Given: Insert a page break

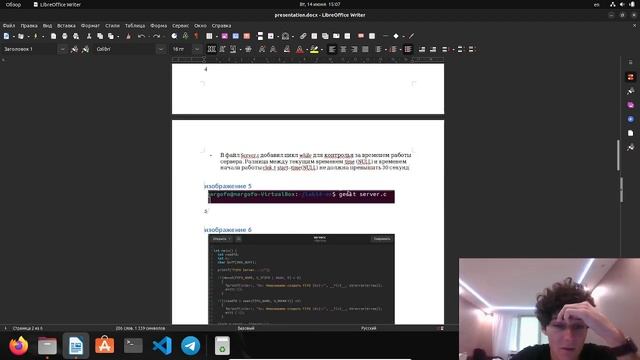Looking at the screenshot, I should click(x=260, y=36).
